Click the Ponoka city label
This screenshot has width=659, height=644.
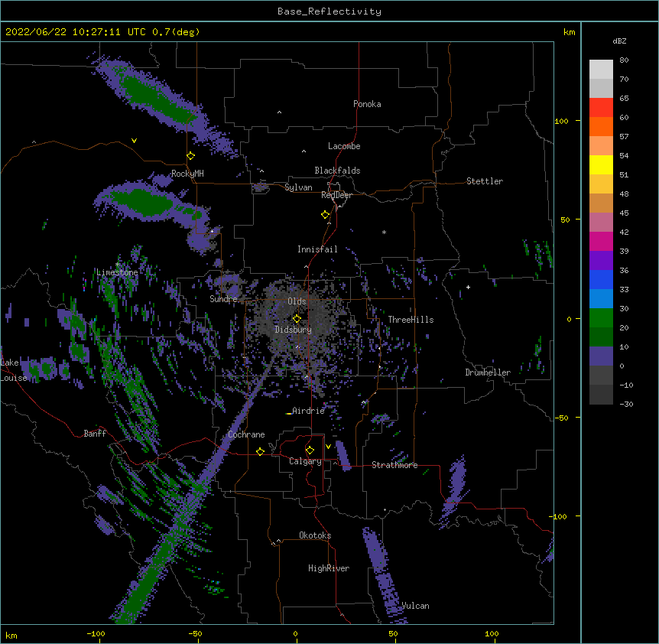point(367,104)
